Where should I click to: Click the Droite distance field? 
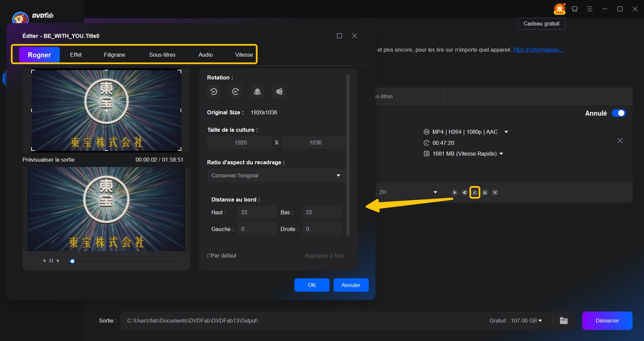tap(322, 229)
